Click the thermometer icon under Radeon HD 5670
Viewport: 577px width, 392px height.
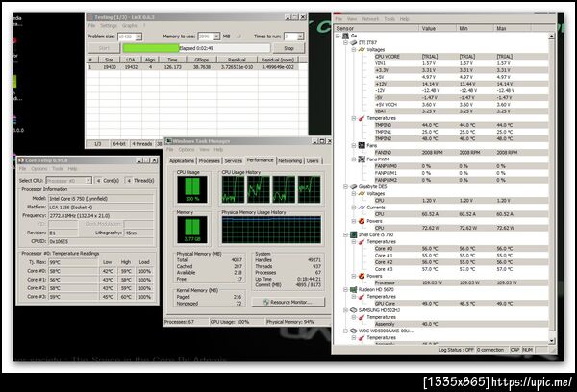(x=362, y=296)
